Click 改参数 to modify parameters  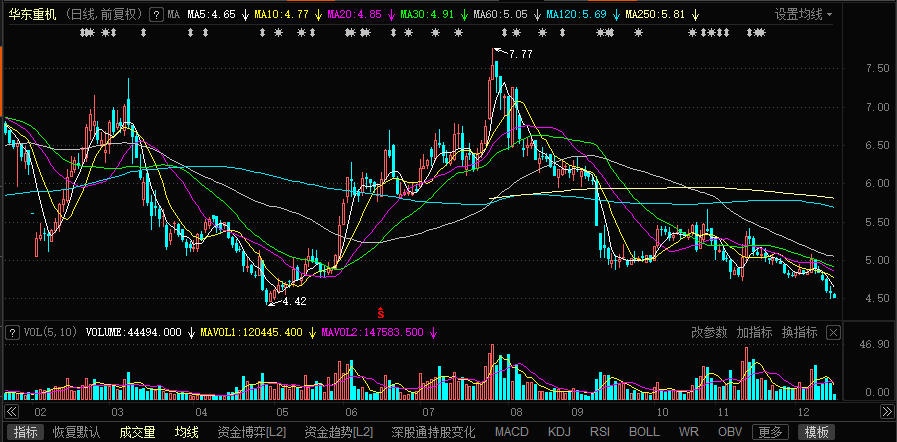(708, 332)
